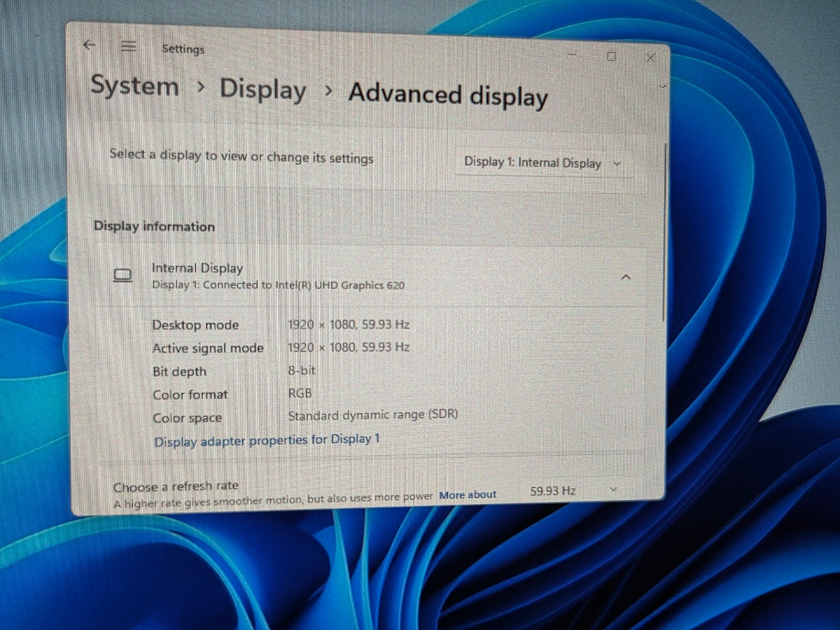Click the Display information heading
The width and height of the screenshot is (840, 630).
[x=154, y=226]
